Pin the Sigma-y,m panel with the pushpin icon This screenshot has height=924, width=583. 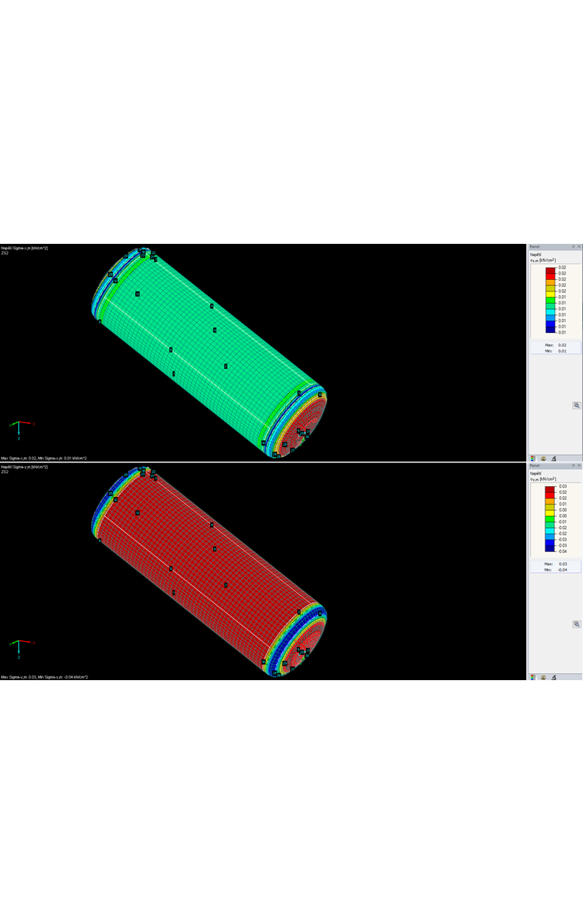[573, 465]
